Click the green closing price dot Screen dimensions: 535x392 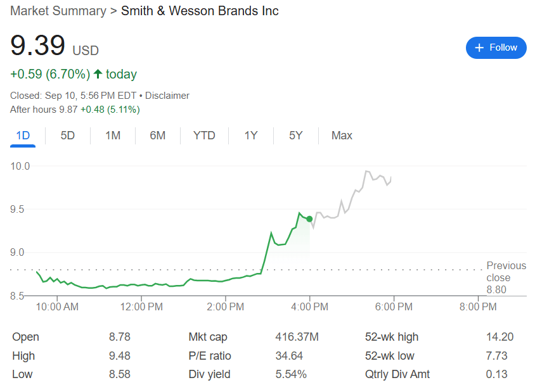309,219
